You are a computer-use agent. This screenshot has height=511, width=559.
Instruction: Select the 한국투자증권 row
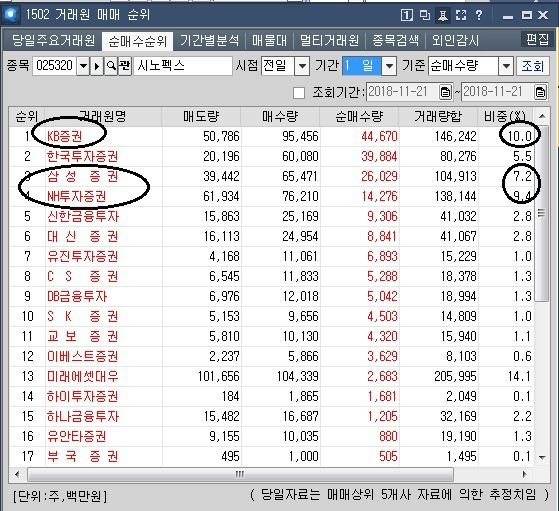(x=272, y=156)
